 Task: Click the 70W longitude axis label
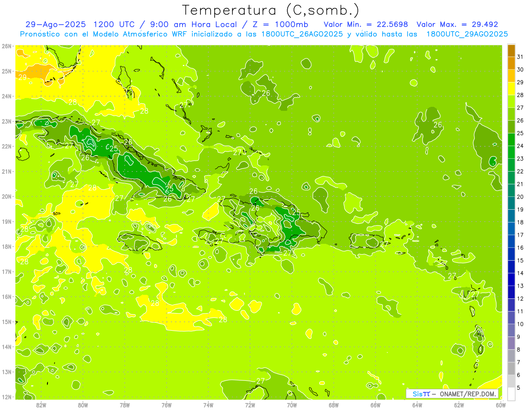point(292,405)
